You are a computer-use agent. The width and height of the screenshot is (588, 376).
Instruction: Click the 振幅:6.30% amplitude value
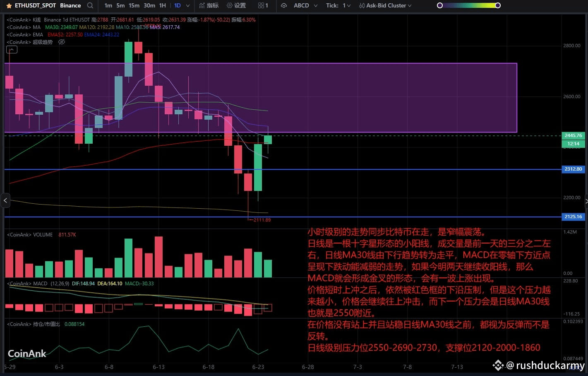(243, 20)
